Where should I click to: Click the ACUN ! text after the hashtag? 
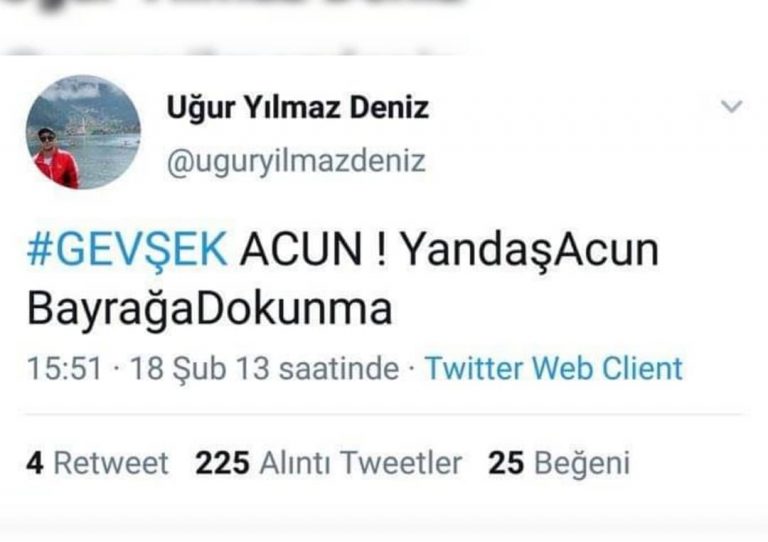313,250
